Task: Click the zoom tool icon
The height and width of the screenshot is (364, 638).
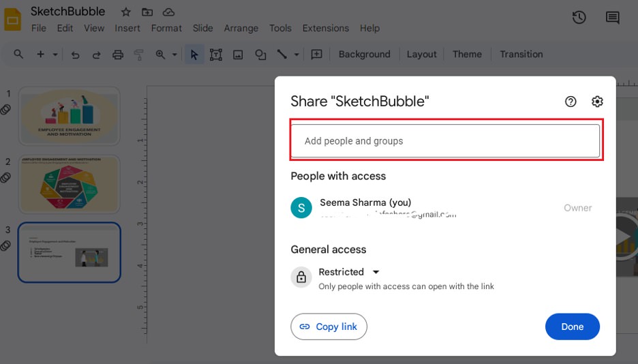Action: [x=160, y=54]
